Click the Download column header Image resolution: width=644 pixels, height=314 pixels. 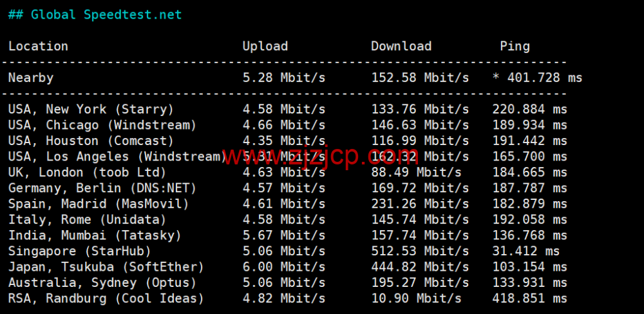coord(401,46)
